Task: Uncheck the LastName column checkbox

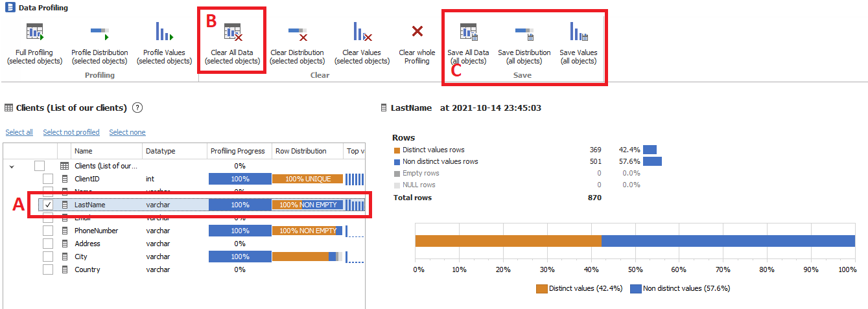Action: [x=48, y=205]
